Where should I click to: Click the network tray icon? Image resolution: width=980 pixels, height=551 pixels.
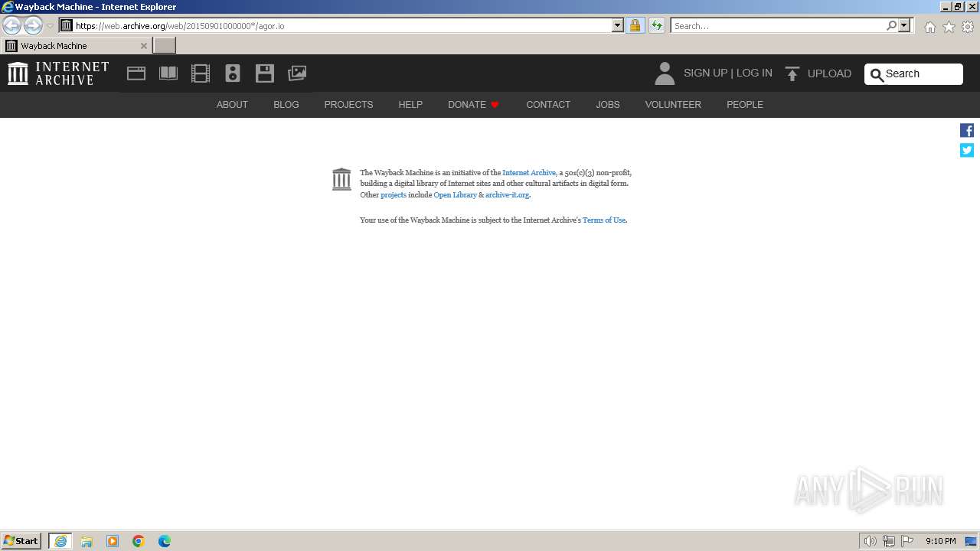(889, 541)
